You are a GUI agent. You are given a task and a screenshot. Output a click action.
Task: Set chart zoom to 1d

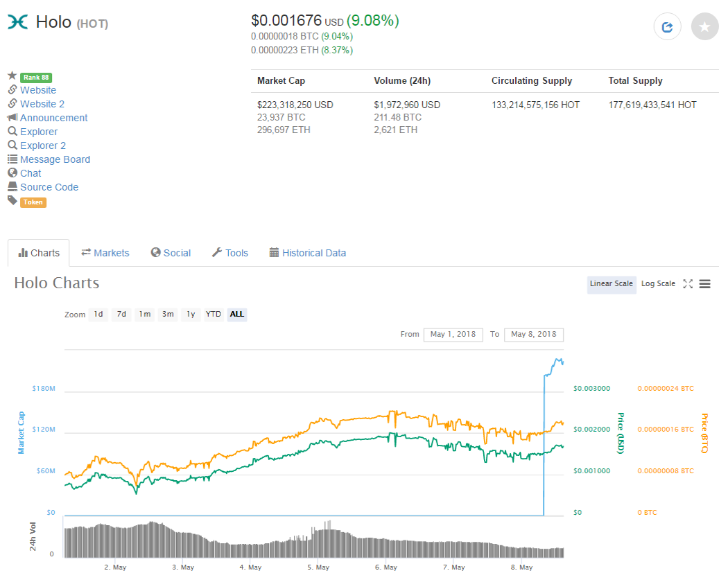click(98, 314)
